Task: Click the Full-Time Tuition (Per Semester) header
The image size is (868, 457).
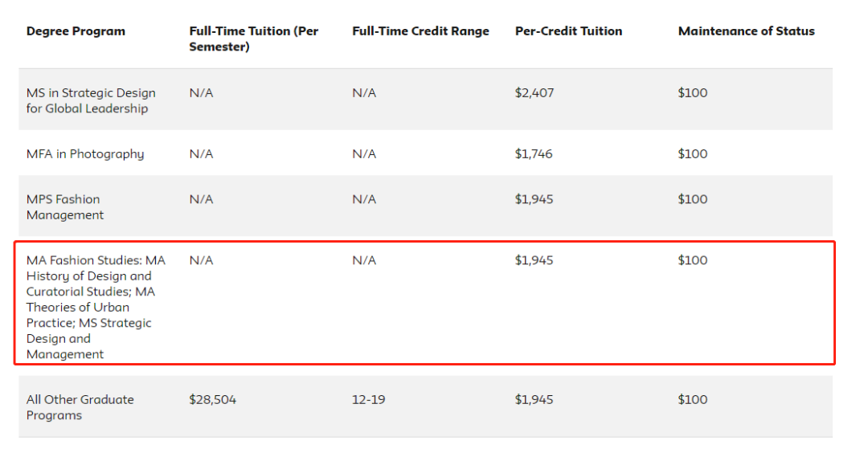Action: [x=253, y=39]
